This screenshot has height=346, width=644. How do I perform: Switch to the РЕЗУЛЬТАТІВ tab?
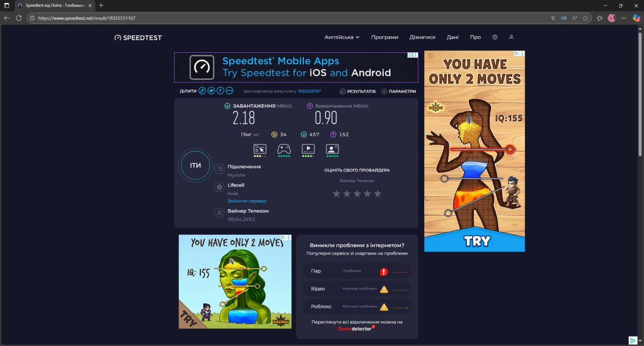click(x=358, y=92)
